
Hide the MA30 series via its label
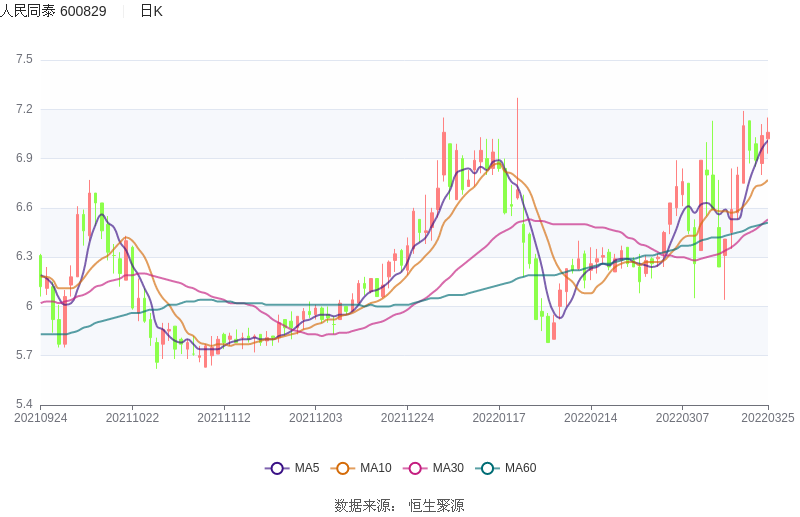point(448,468)
